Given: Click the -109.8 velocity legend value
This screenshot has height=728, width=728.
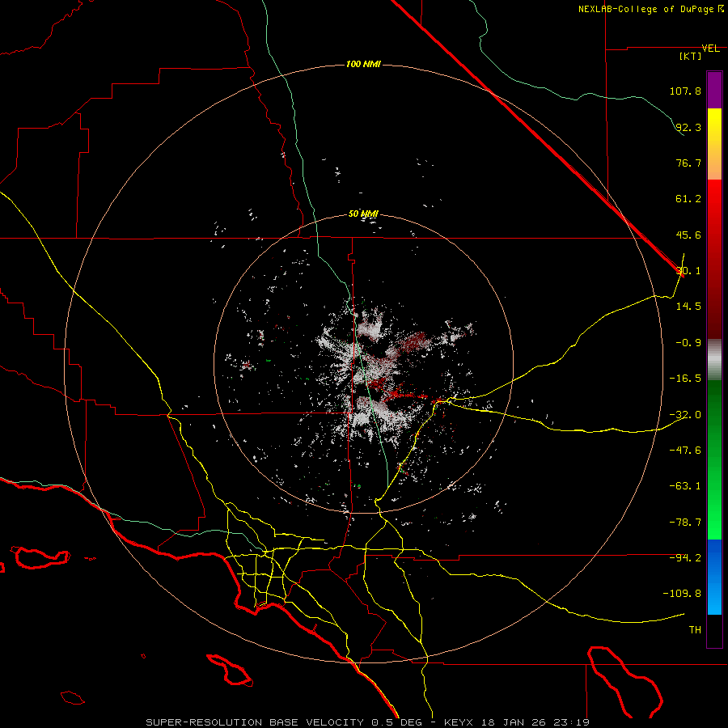Looking at the screenshot, I should click(x=683, y=594).
